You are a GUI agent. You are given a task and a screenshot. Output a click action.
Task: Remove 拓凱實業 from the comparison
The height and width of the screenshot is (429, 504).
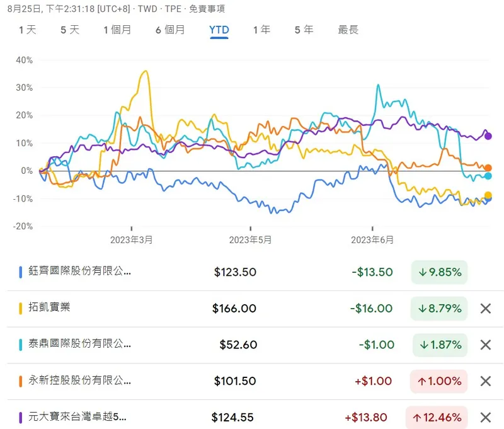[485, 309]
